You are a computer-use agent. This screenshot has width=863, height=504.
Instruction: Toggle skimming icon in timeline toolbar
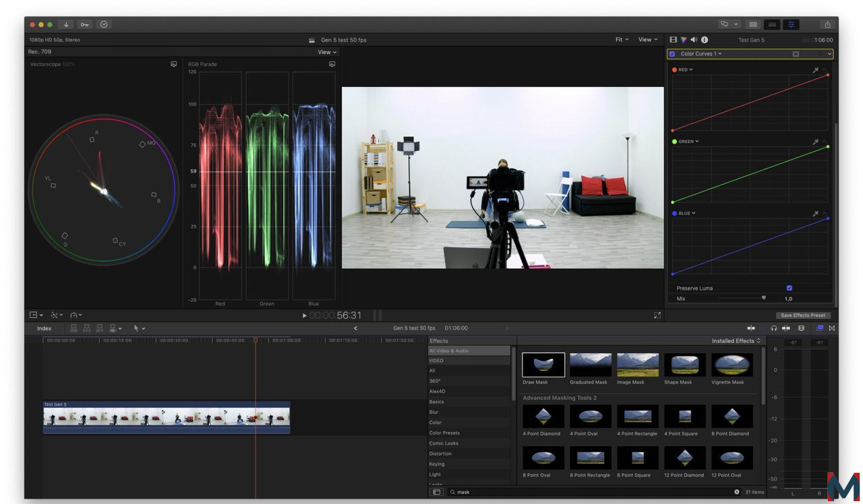751,328
